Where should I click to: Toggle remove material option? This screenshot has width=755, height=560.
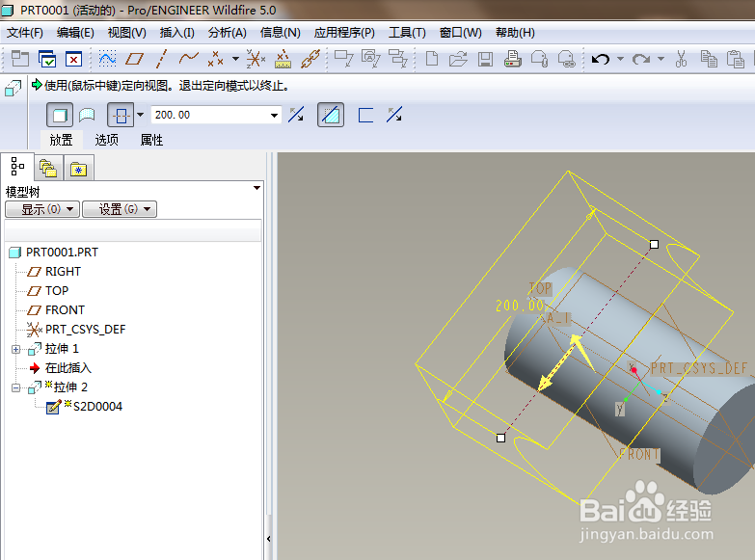[331, 115]
